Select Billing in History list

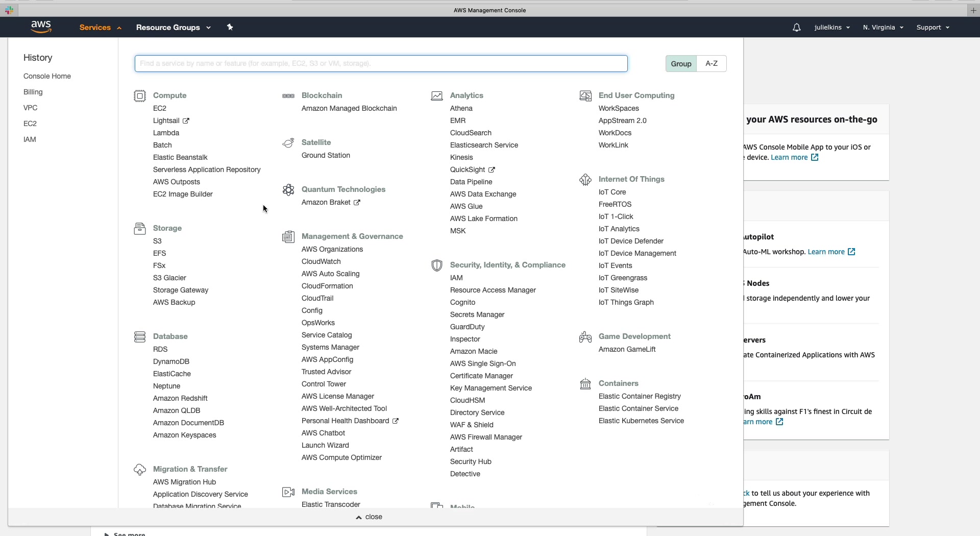pyautogui.click(x=33, y=92)
